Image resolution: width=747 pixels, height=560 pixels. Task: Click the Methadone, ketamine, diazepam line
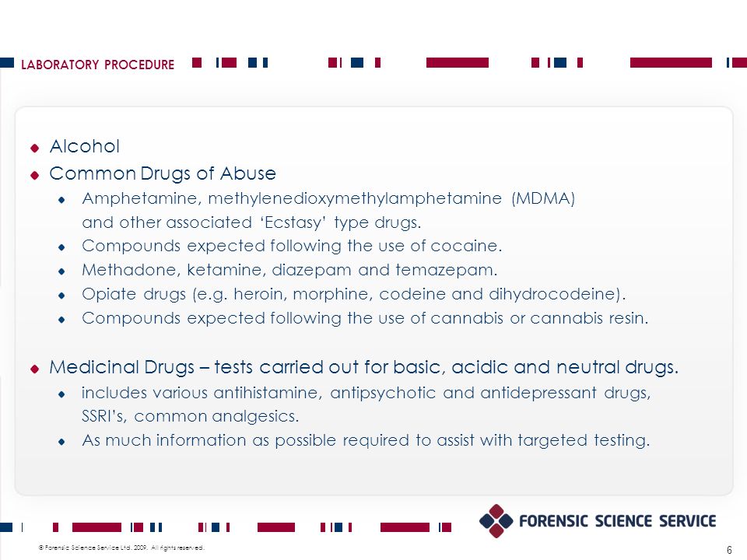[x=289, y=270]
